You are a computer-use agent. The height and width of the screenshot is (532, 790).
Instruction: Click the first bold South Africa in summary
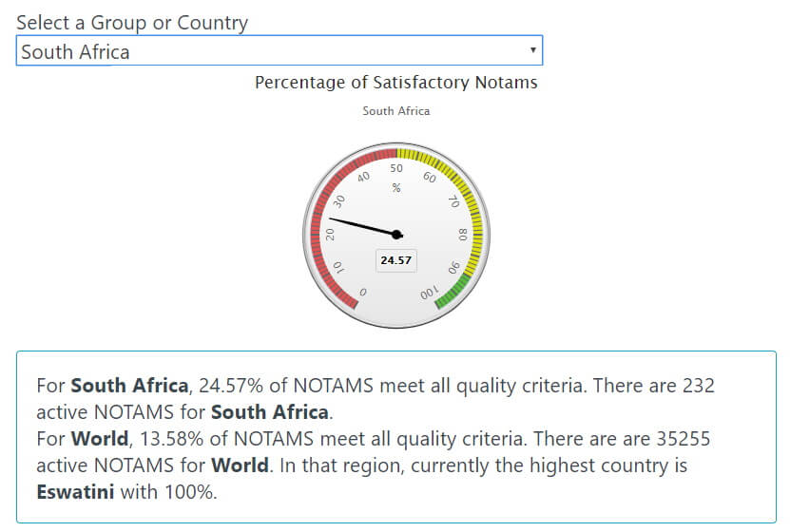point(129,387)
